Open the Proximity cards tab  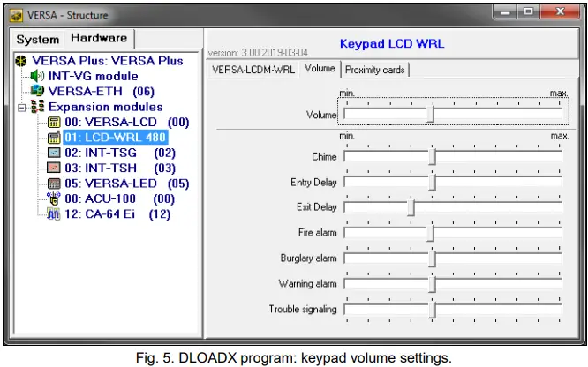374,70
